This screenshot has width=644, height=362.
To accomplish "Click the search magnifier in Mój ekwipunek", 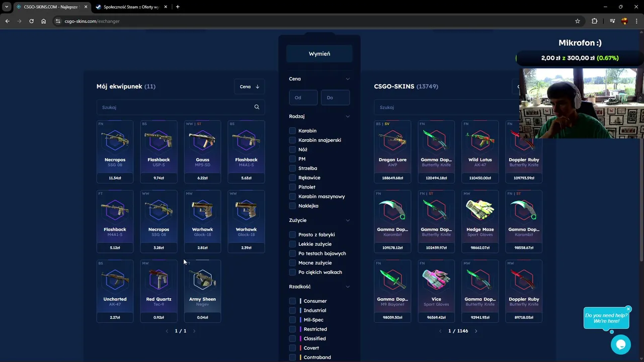I will pyautogui.click(x=257, y=107).
